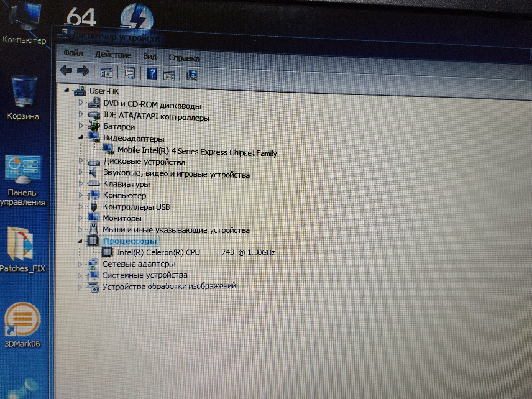Click the IDE ATA/ATAPI controller icon
The image size is (532, 399).
(x=94, y=115)
